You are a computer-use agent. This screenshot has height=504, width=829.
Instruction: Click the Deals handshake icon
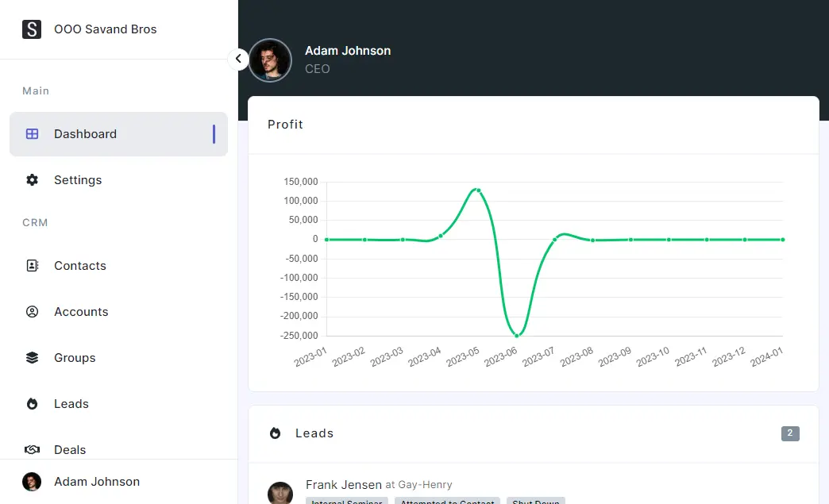click(x=33, y=449)
